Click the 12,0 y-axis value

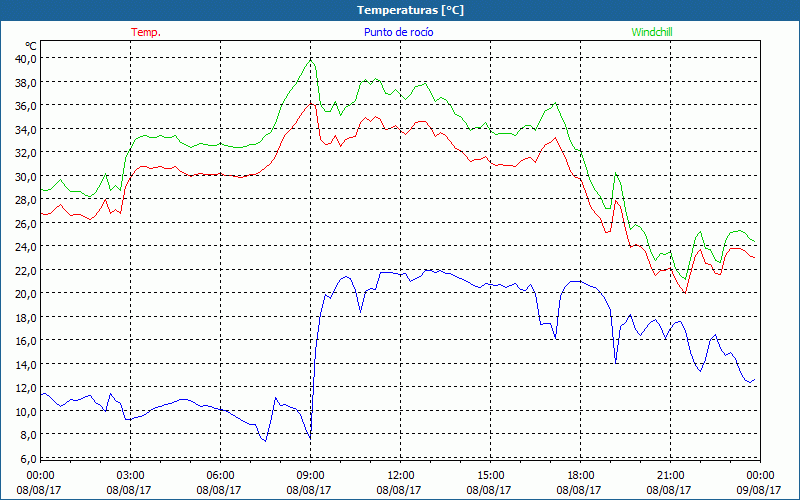26,388
